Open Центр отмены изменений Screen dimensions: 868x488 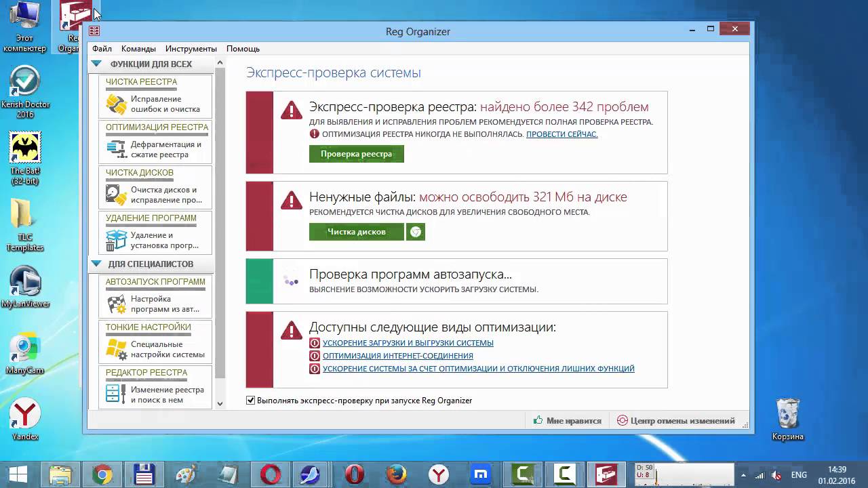click(676, 421)
